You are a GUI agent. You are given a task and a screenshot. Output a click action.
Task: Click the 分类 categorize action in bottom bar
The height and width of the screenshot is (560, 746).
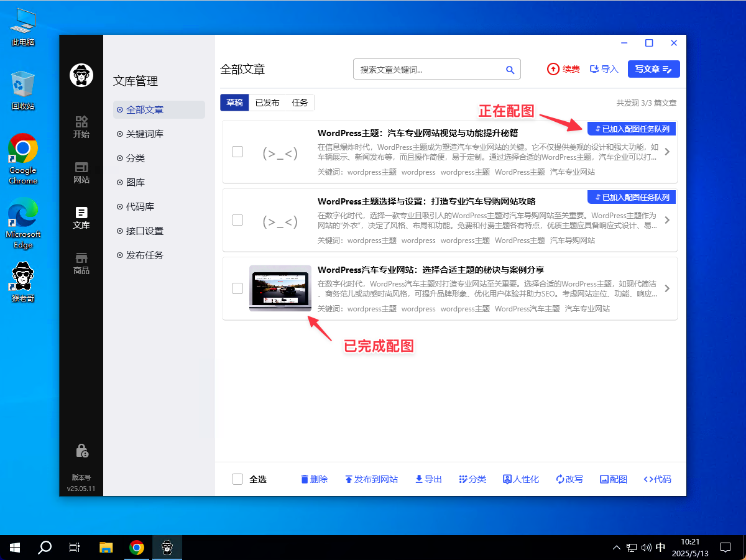tap(472, 479)
